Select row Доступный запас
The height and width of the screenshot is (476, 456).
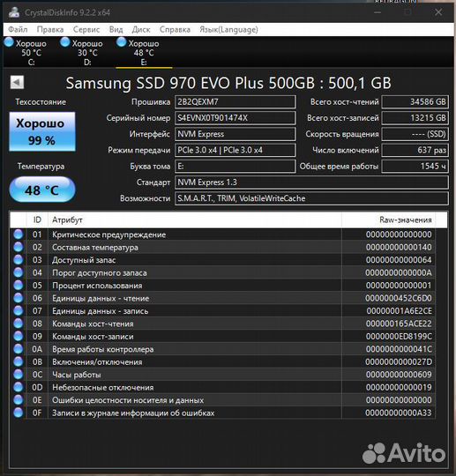coord(223,260)
